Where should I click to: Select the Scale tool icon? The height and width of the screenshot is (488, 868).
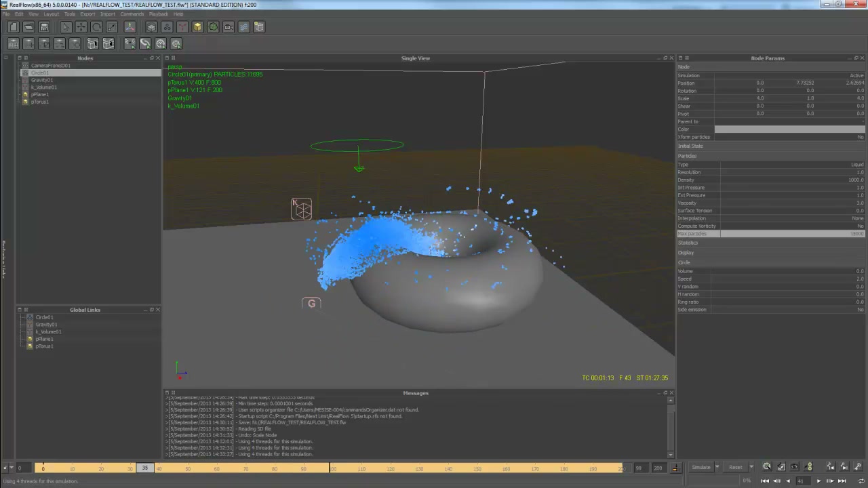click(x=112, y=27)
